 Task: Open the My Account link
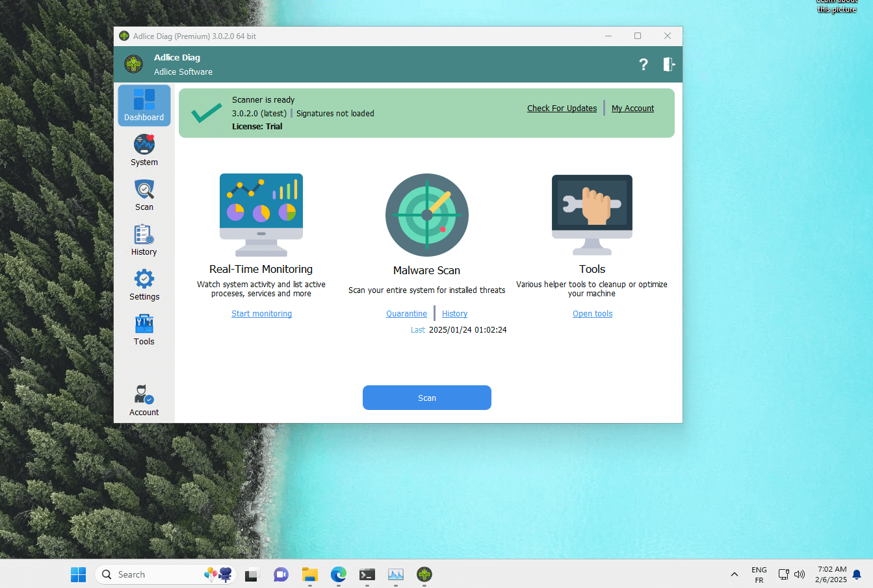tap(632, 109)
